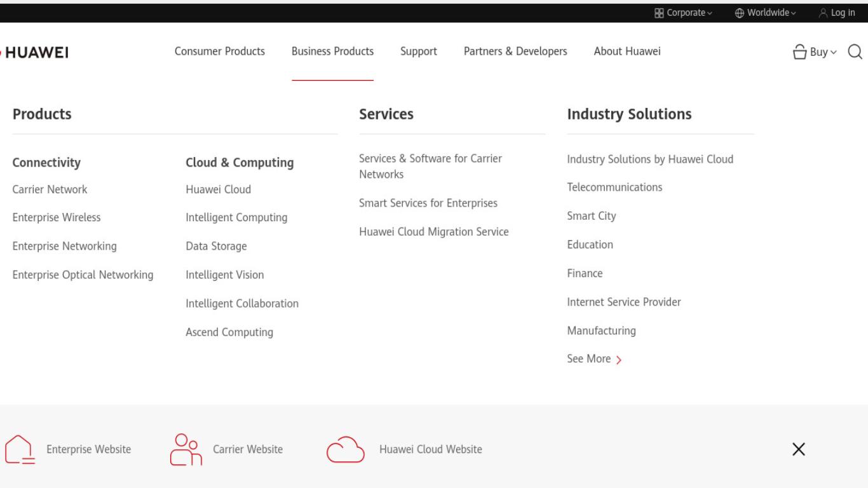Click the Carrier Website people icon
The image size is (868, 488).
186,450
